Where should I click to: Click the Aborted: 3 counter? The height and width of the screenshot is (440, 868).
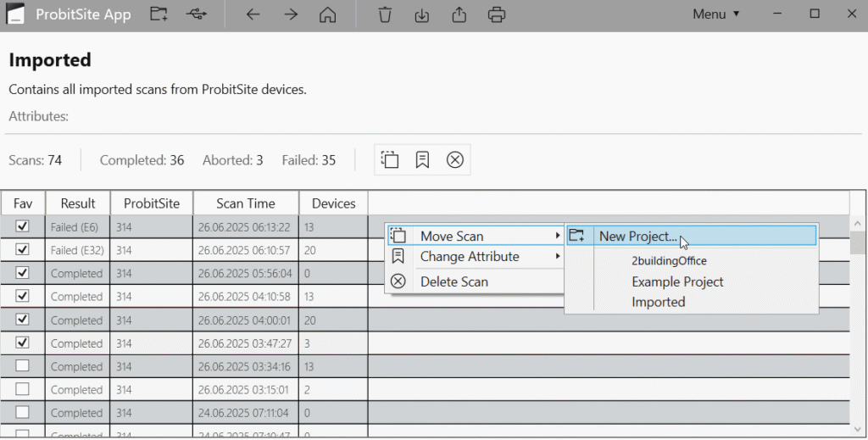[x=232, y=160]
